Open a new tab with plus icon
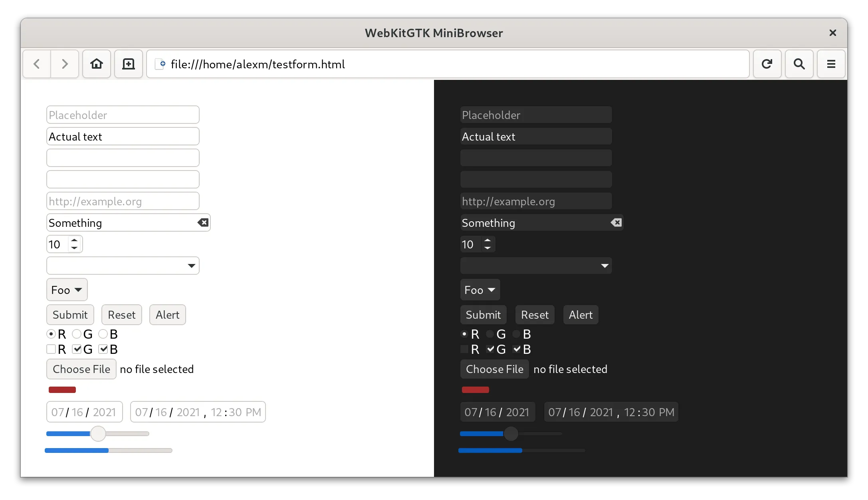The height and width of the screenshot is (500, 868). coord(129,64)
